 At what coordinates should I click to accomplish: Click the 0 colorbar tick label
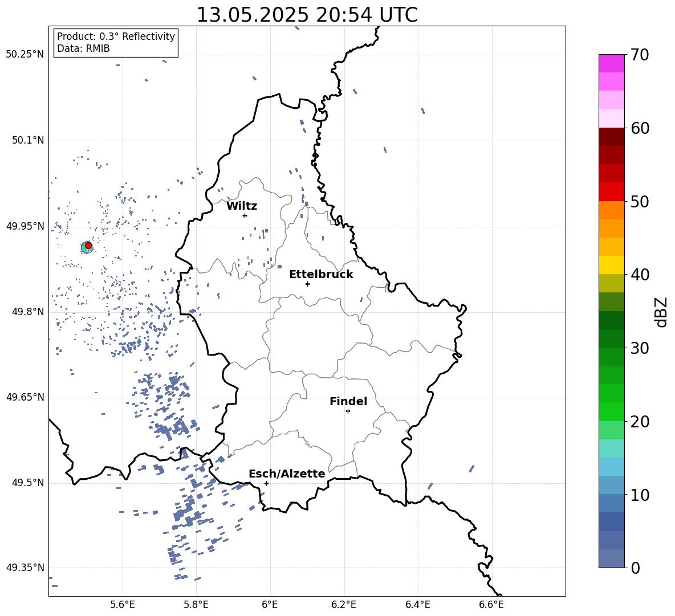coord(635,568)
